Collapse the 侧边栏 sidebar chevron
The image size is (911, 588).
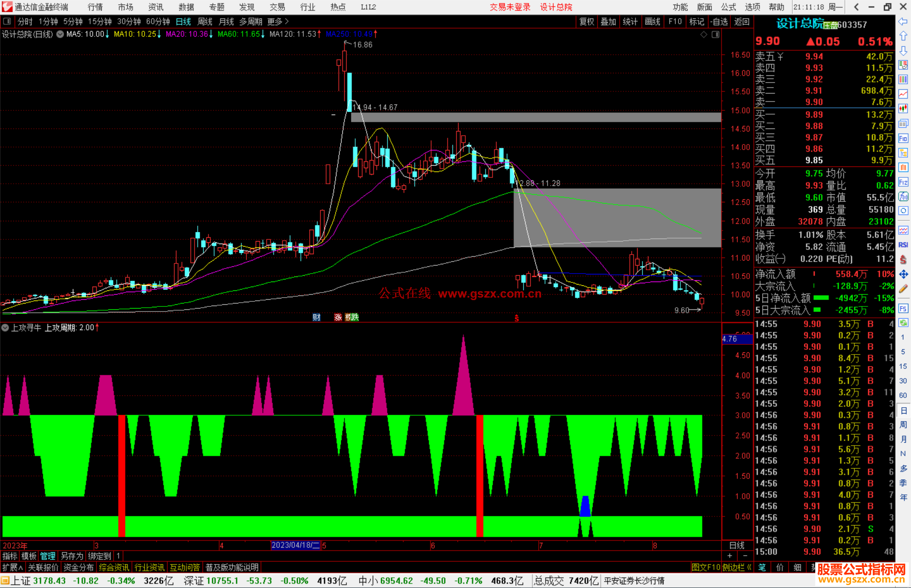tap(749, 567)
